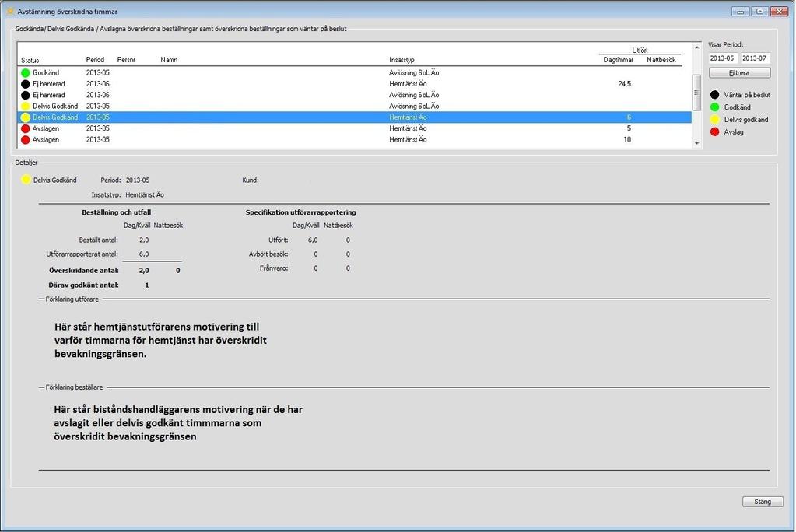Click the window title bar star icon
Image resolution: width=796 pixels, height=532 pixels.
click(10, 11)
